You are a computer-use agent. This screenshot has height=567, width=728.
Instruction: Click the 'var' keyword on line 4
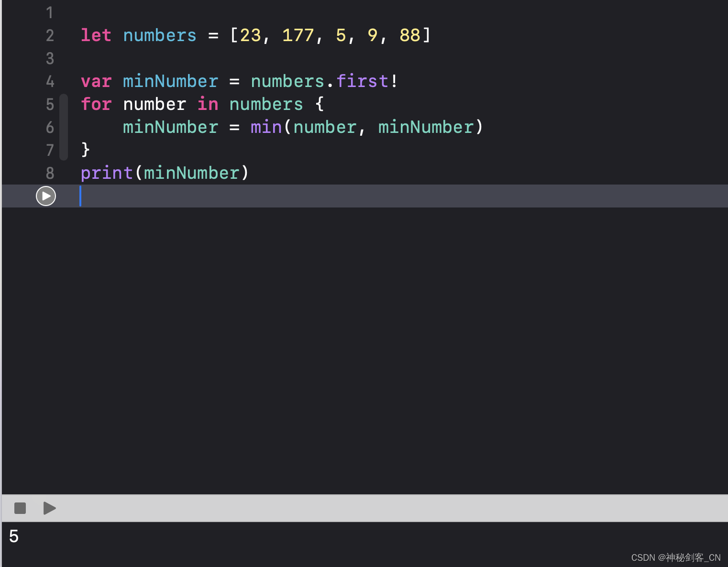point(96,81)
